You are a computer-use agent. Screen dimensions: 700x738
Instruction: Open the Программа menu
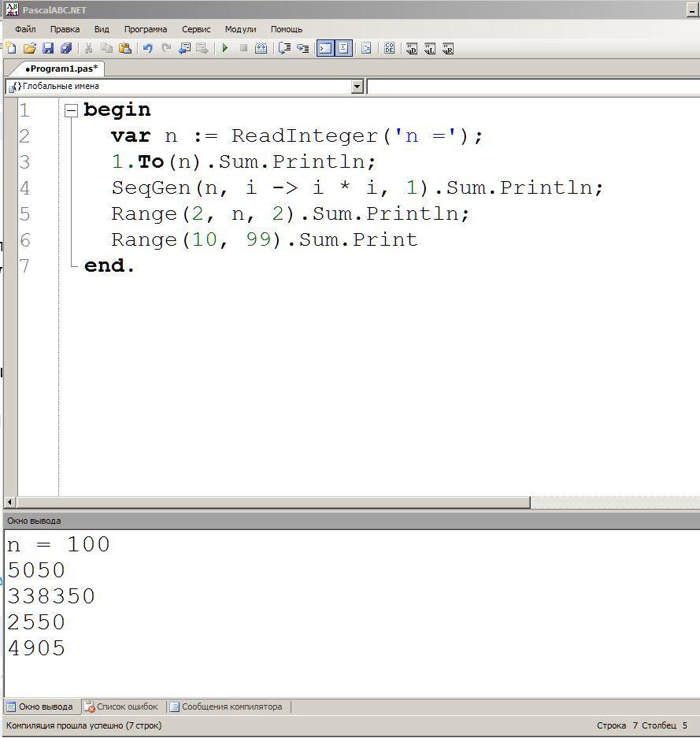pos(146,29)
